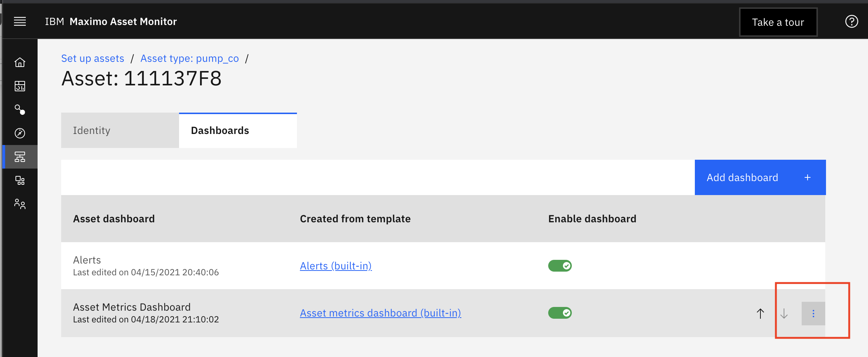Click the Asset dashboard column header
Viewport: 868px width, 357px height.
point(114,219)
